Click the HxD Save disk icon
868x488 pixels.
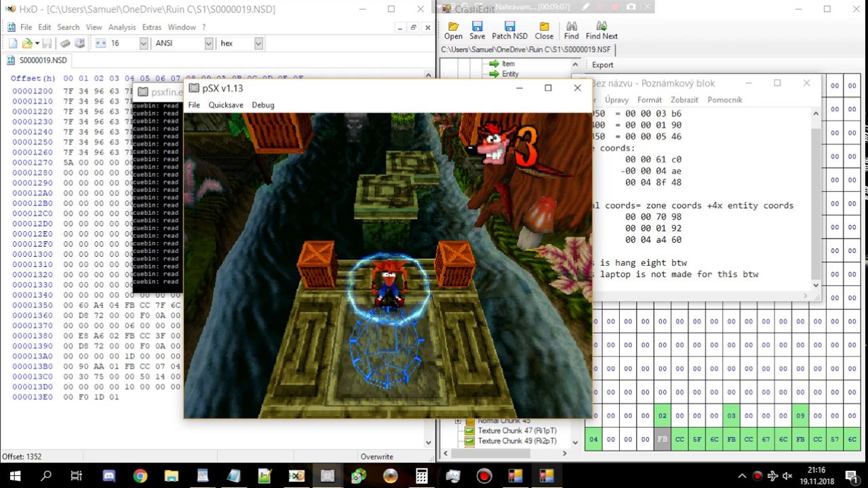point(47,43)
